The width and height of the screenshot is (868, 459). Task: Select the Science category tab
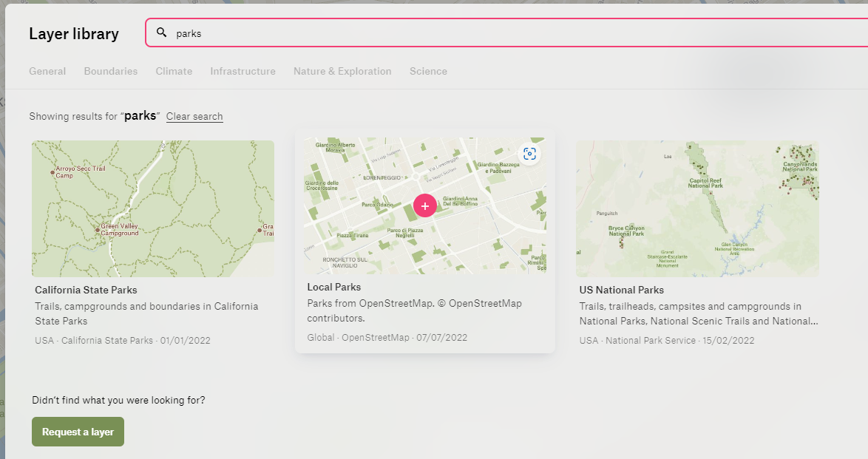point(428,72)
